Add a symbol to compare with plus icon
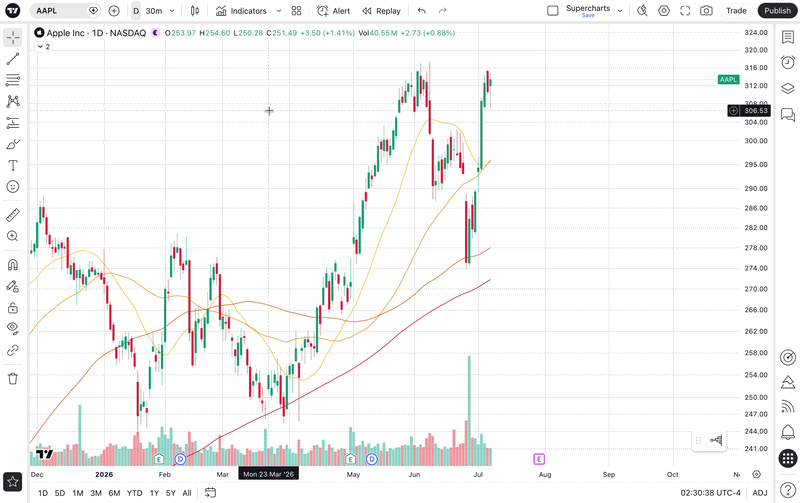 tap(114, 11)
